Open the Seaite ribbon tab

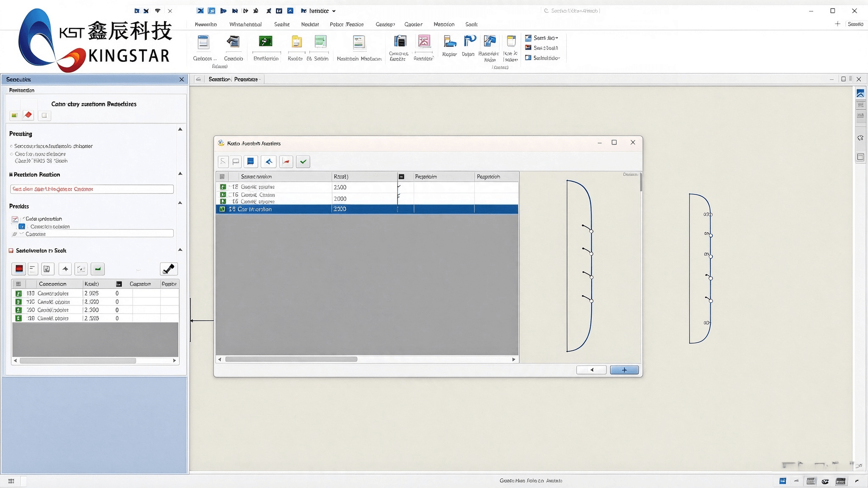(282, 24)
